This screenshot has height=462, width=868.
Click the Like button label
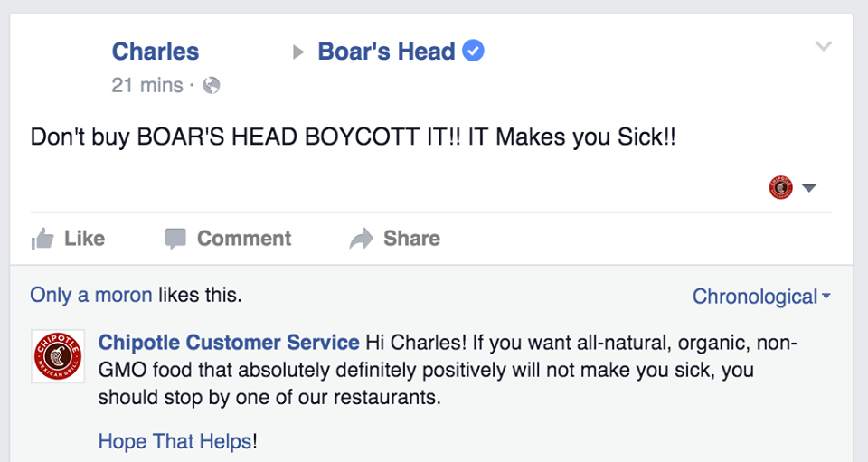[84, 239]
